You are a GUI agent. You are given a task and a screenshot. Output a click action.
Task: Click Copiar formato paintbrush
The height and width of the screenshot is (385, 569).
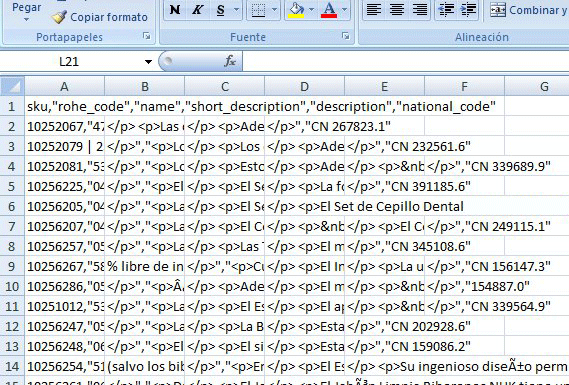tap(99, 17)
